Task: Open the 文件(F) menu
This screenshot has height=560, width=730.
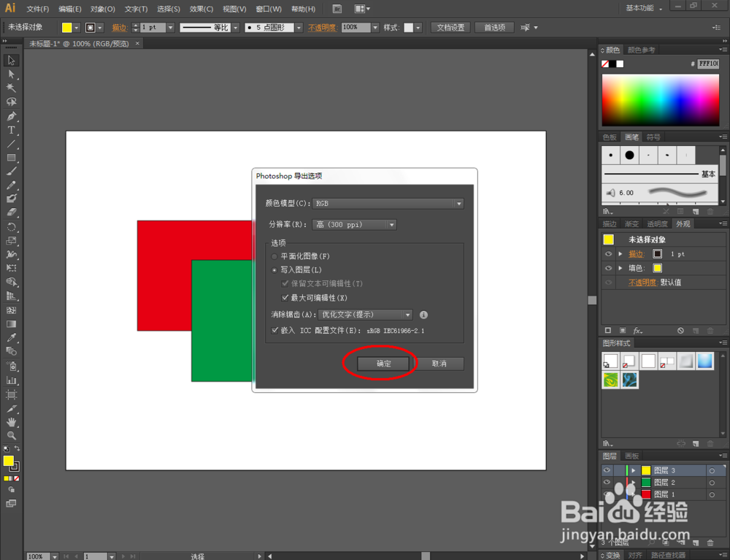Action: pos(38,9)
